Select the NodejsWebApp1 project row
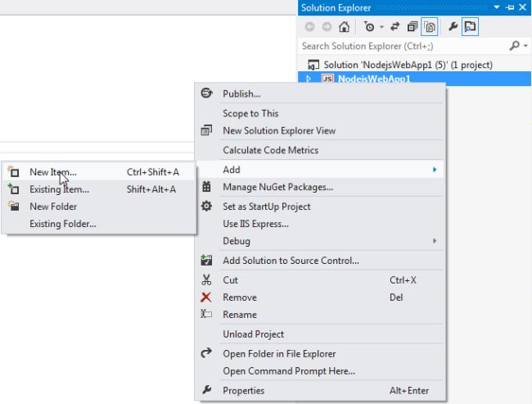Viewport: 532px width, 404px height. [415, 79]
